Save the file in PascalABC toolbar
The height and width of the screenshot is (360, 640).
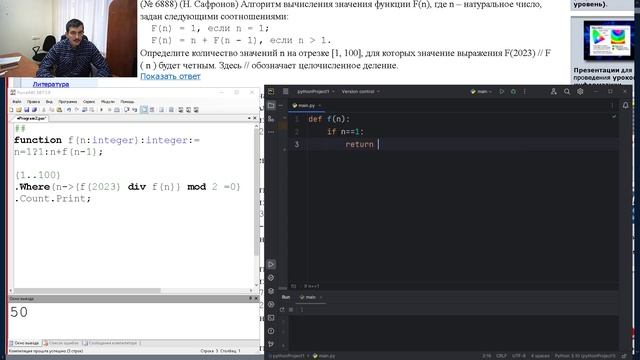click(27, 110)
